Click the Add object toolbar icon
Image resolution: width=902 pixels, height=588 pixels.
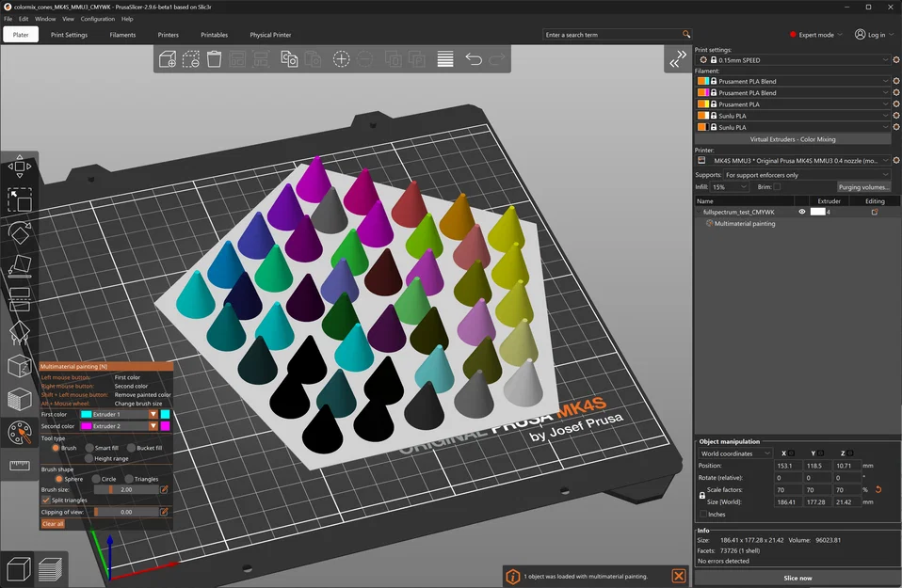[168, 58]
